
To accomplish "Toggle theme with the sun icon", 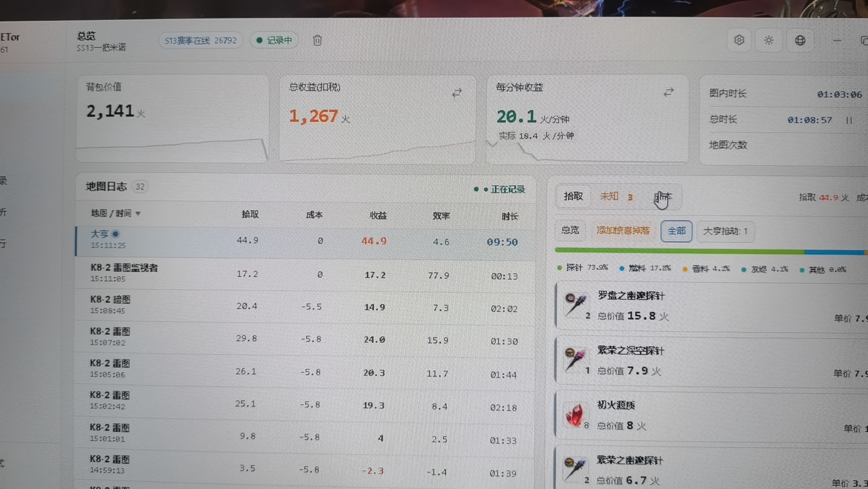I will [768, 40].
